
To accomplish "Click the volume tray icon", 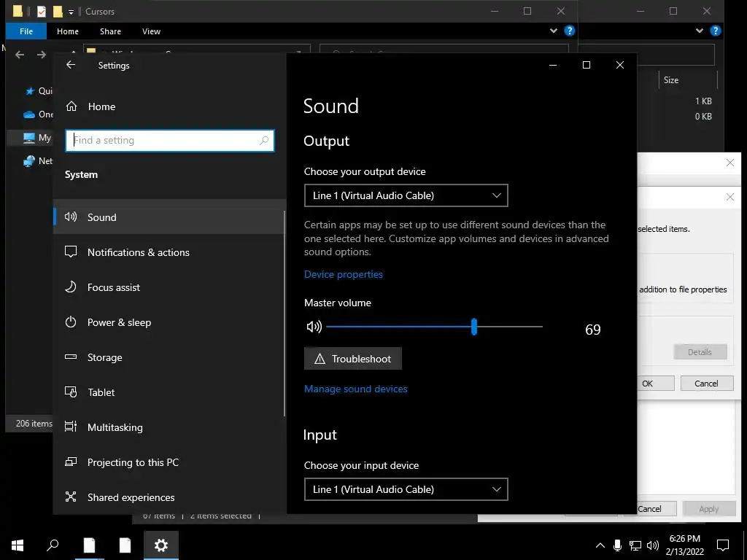I will 653,545.
